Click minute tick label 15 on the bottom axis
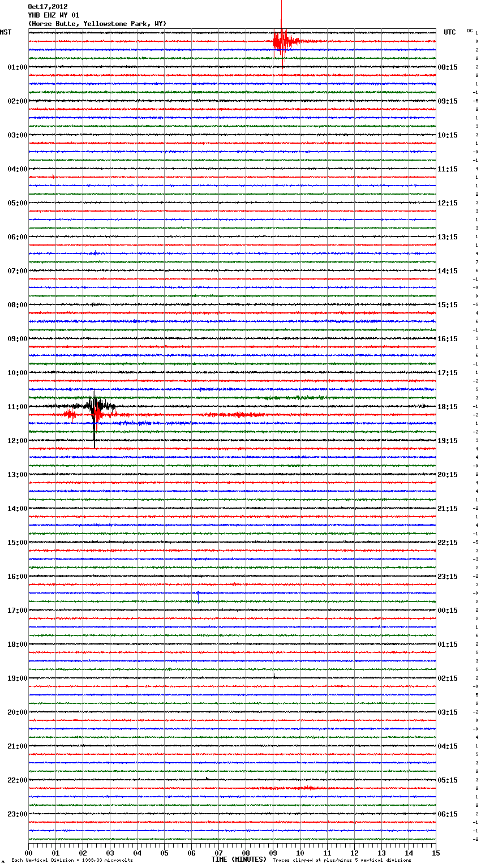481x868 pixels. 436,853
